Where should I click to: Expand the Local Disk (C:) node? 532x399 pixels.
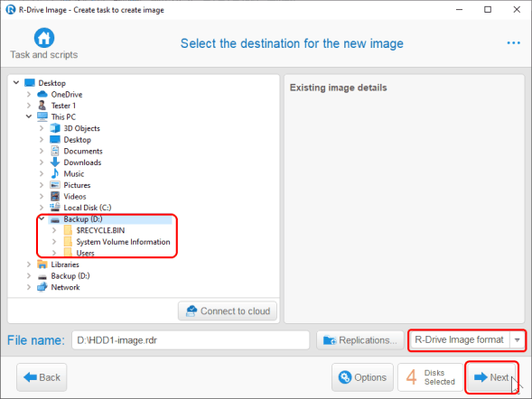point(42,207)
